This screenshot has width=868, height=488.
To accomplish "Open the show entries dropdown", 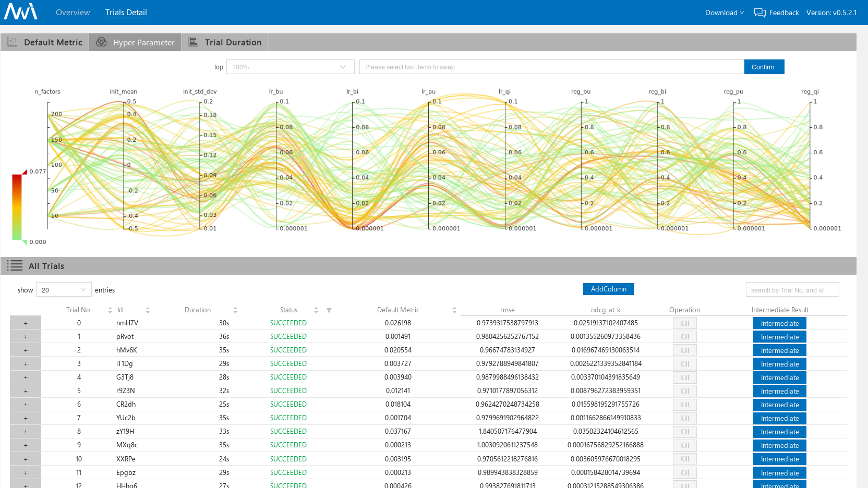I will point(64,290).
